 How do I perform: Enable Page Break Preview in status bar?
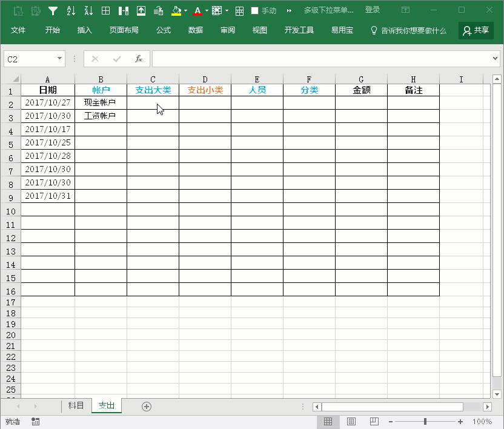373,421
